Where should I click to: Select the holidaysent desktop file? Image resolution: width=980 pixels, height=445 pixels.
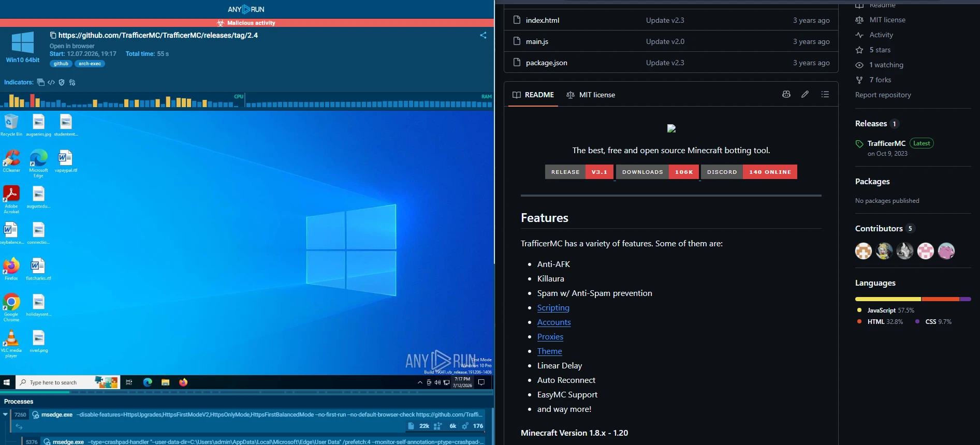point(38,305)
